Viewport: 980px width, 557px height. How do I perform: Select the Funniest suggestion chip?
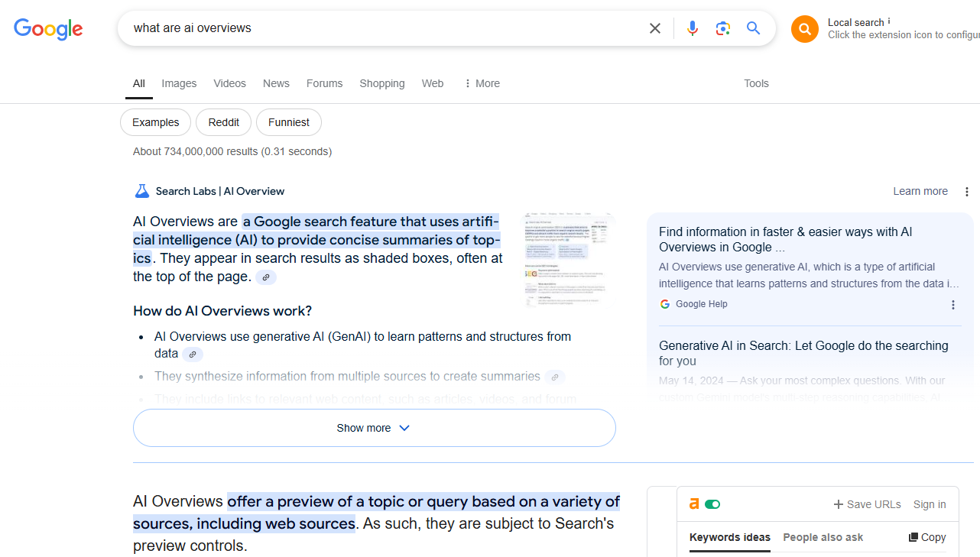pos(289,122)
